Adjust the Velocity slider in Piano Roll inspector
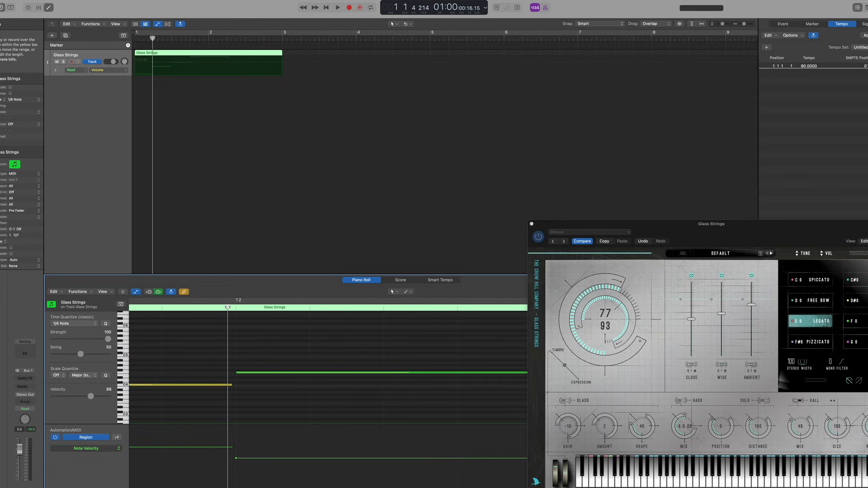Viewport: 868px width, 488px height. coord(90,396)
